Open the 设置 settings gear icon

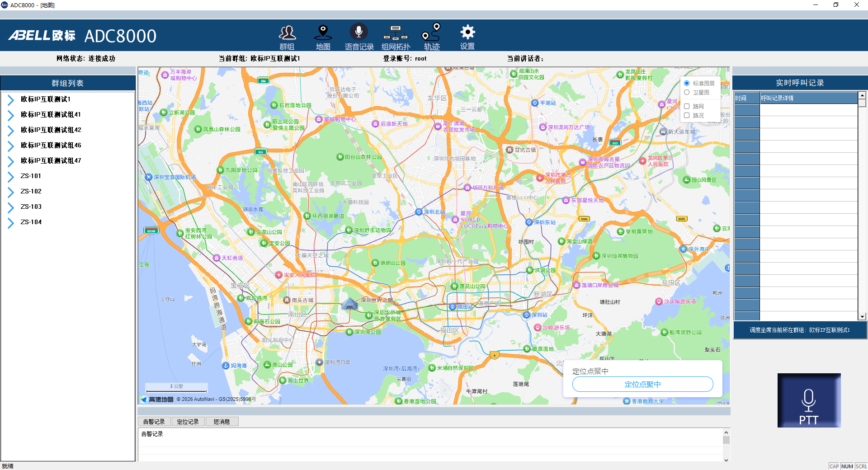click(467, 37)
